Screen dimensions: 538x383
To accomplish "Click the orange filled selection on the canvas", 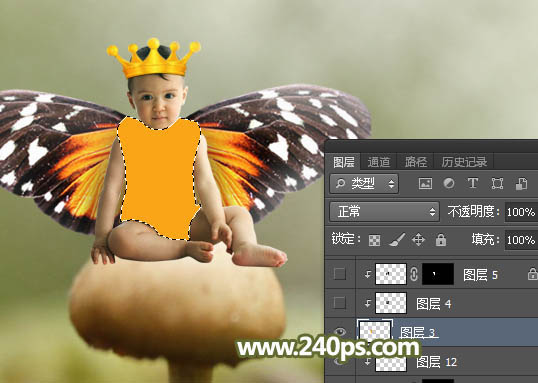I will pos(160,178).
